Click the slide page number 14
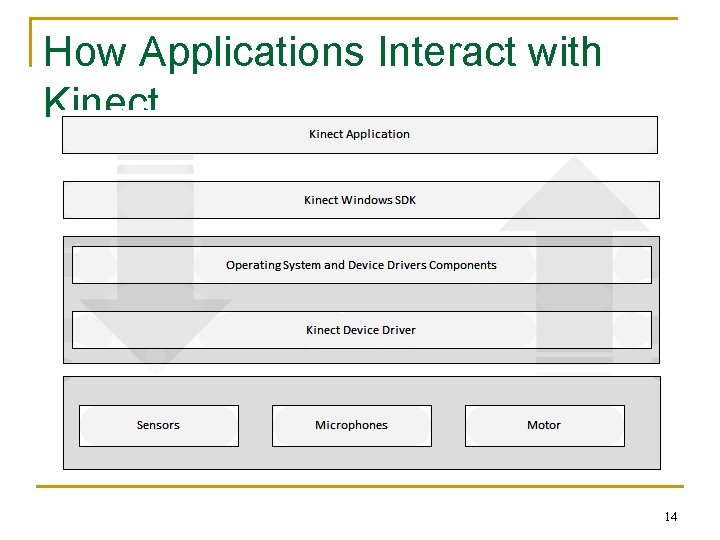 [x=671, y=517]
